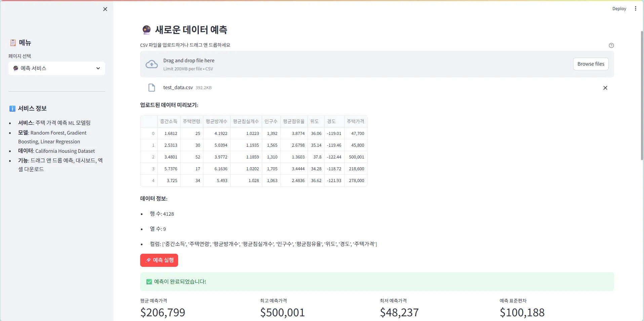
Task: Click the Browse files button
Action: click(x=591, y=64)
